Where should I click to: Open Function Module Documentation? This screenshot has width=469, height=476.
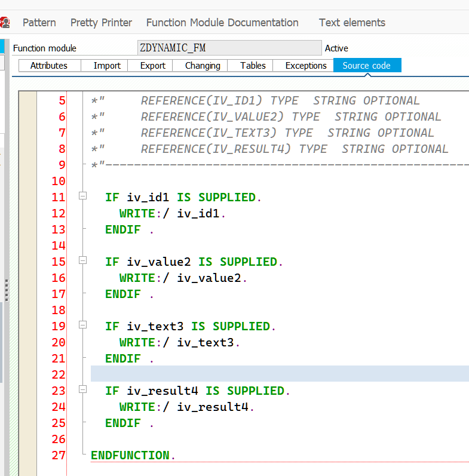[222, 23]
